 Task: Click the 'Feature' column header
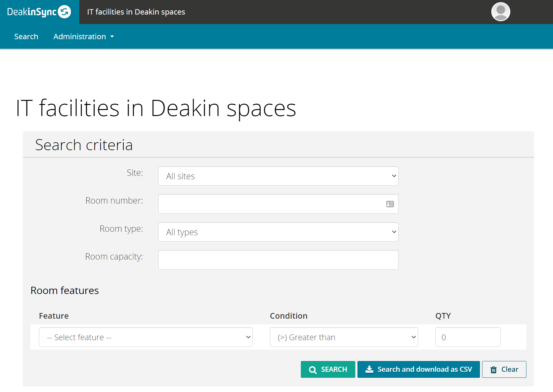(54, 316)
